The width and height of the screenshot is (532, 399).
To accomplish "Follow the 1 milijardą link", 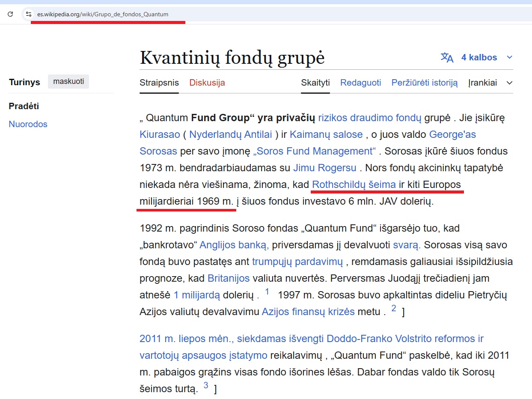I will click(196, 295).
